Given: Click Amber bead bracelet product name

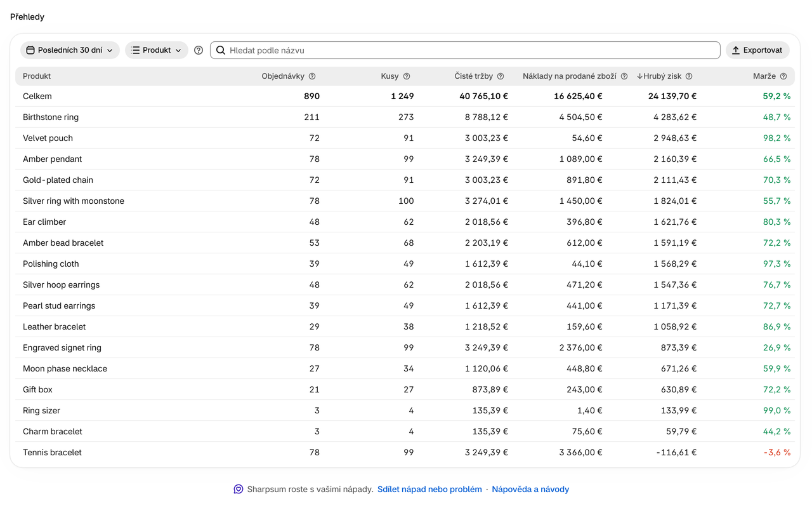Looking at the screenshot, I should [x=63, y=243].
